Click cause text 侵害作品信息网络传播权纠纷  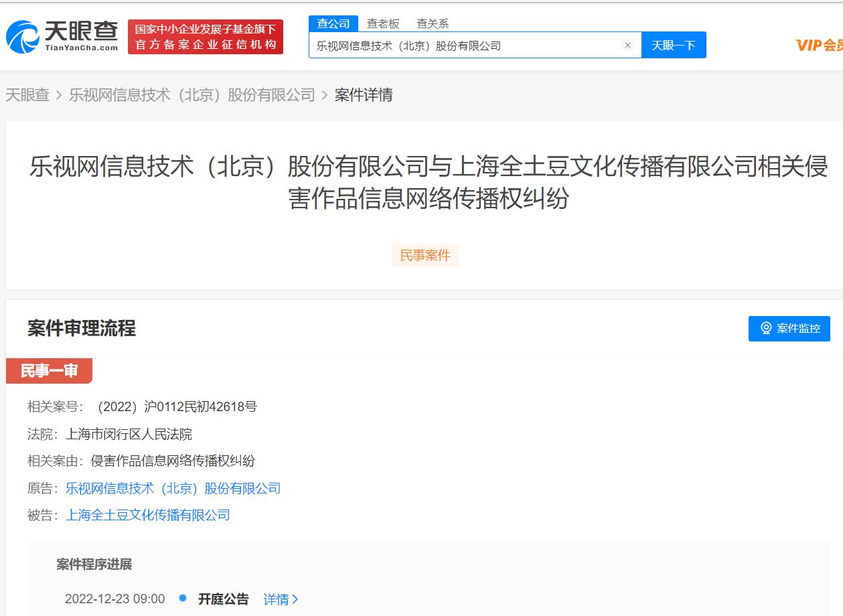tap(173, 461)
